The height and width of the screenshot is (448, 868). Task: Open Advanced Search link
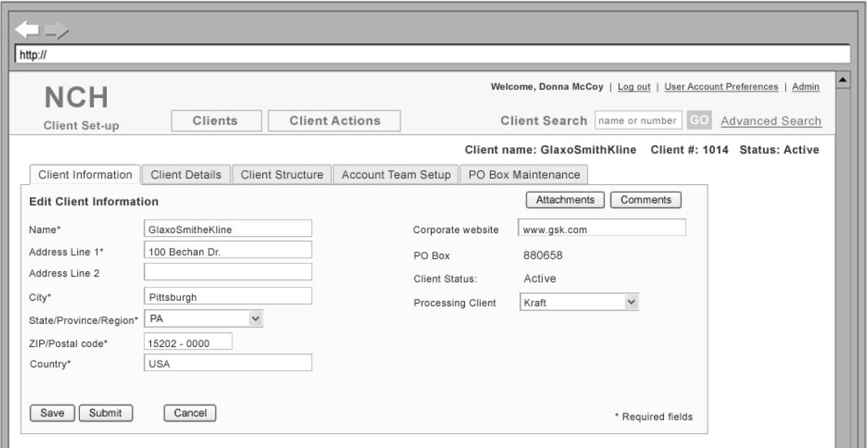[x=771, y=121]
